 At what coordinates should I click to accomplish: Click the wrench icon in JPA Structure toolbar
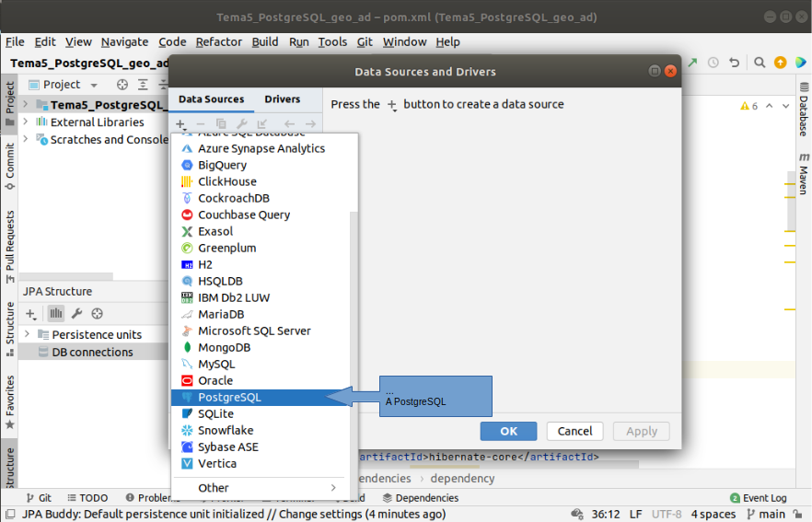pyautogui.click(x=76, y=314)
